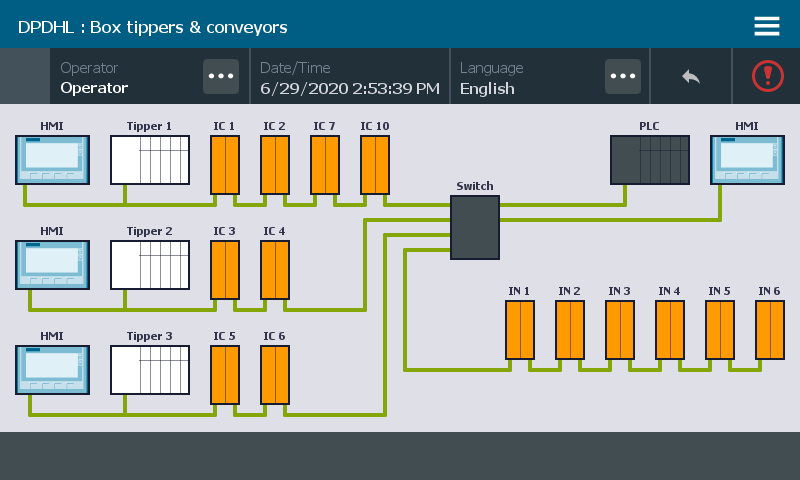800x480 pixels.
Task: Click the red alarm warning icon
Action: click(767, 76)
